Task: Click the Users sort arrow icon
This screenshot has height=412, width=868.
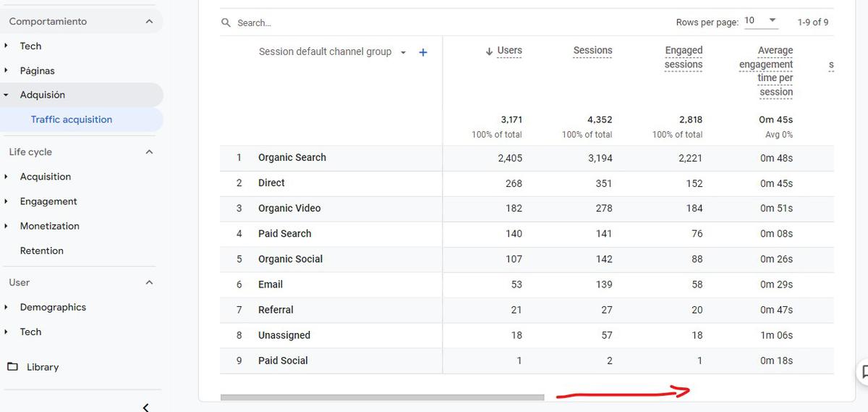Action: pyautogui.click(x=489, y=51)
